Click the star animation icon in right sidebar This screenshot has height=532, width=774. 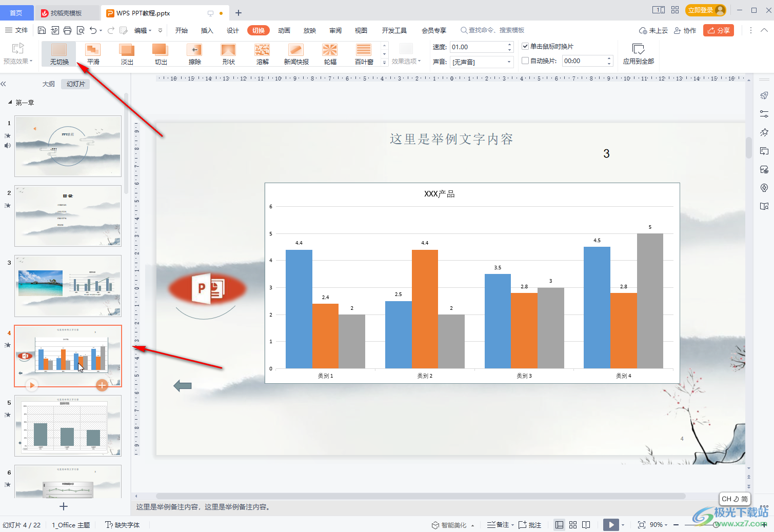tap(764, 132)
